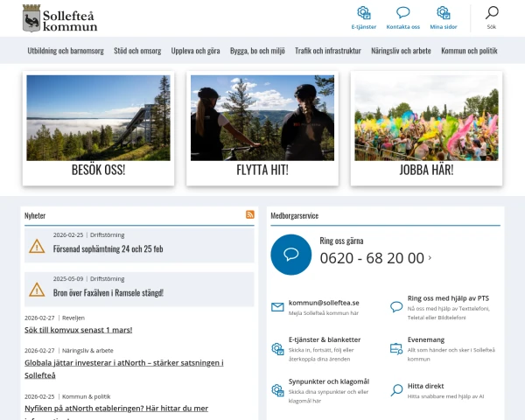This screenshot has width=525, height=420.
Task: Expand the Bygga, bo och miljö menu
Action: tap(245, 52)
